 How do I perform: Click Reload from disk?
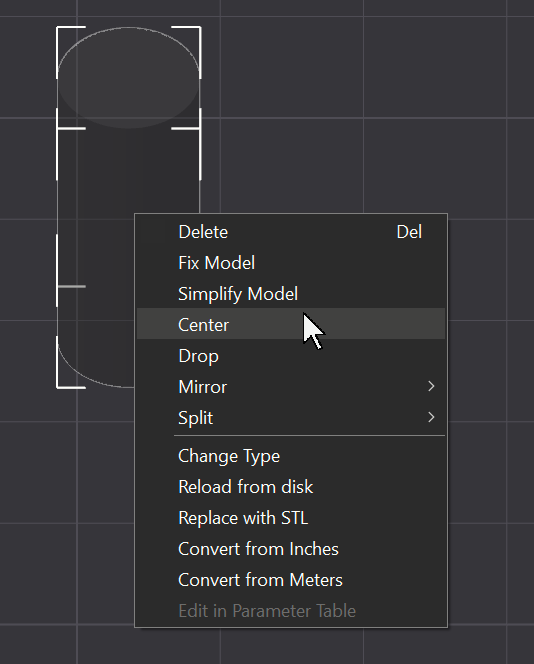[291, 487]
